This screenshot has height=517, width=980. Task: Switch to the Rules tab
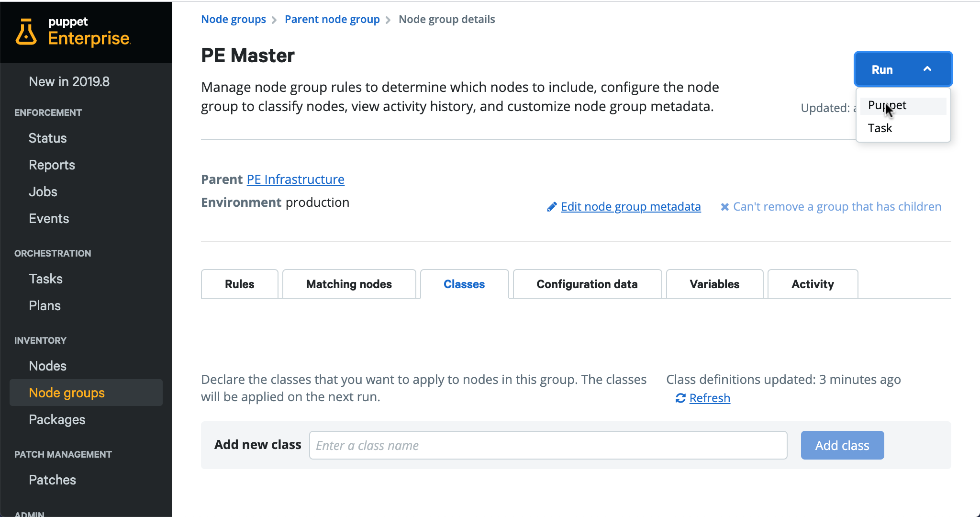[240, 284]
